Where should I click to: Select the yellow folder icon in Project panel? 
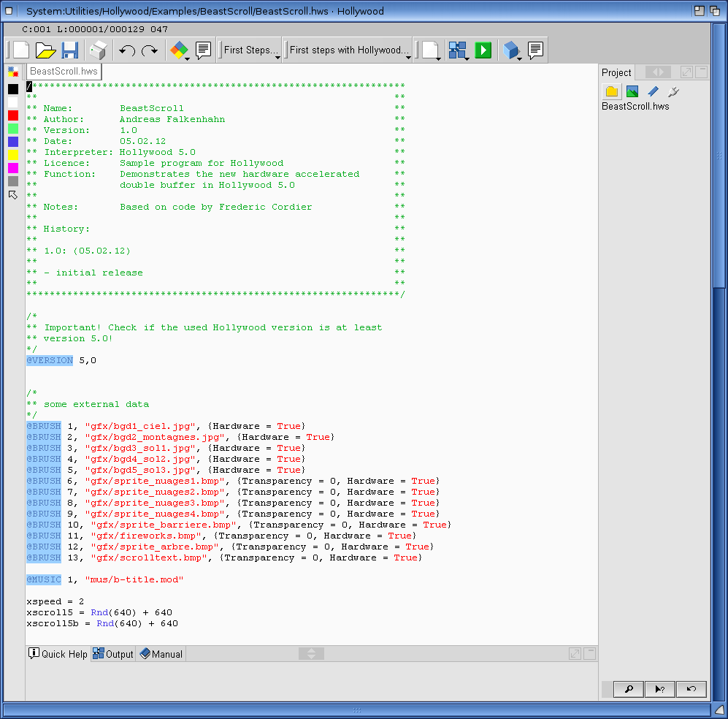[612, 91]
